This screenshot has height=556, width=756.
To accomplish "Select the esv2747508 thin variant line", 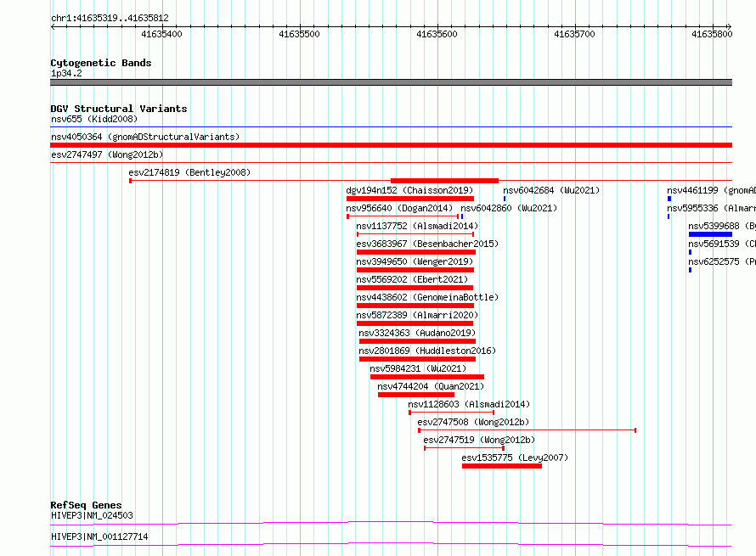I will pos(527,430).
